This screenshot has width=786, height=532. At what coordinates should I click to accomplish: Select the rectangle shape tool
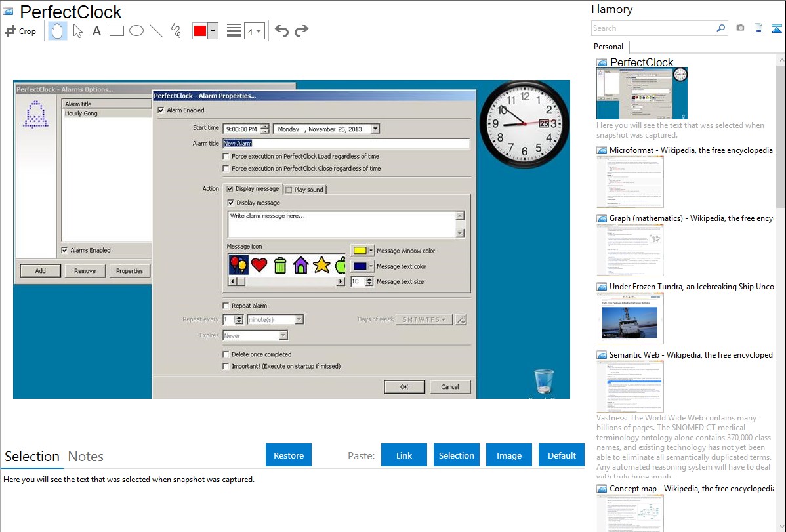coord(117,31)
